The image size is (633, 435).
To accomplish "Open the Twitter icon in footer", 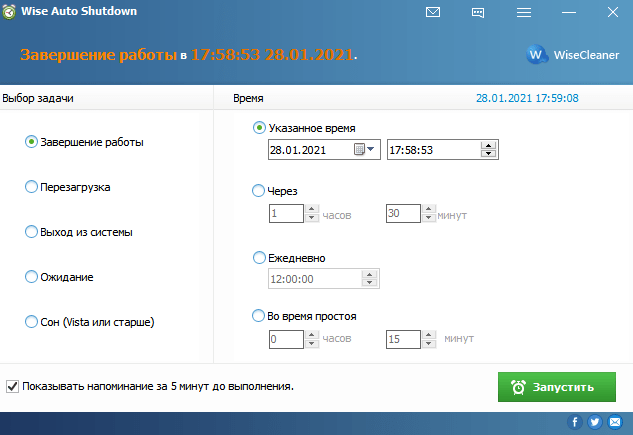I will tap(594, 423).
